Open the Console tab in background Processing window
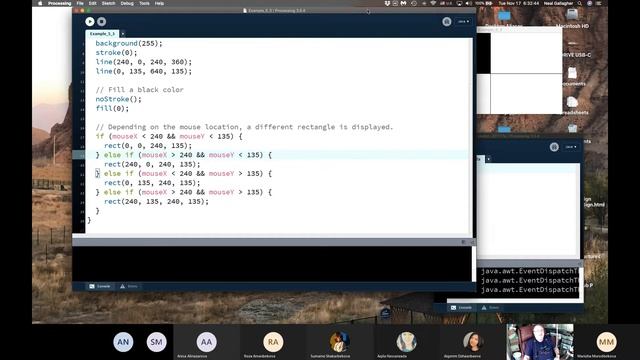The width and height of the screenshot is (640, 360). pyautogui.click(x=461, y=307)
